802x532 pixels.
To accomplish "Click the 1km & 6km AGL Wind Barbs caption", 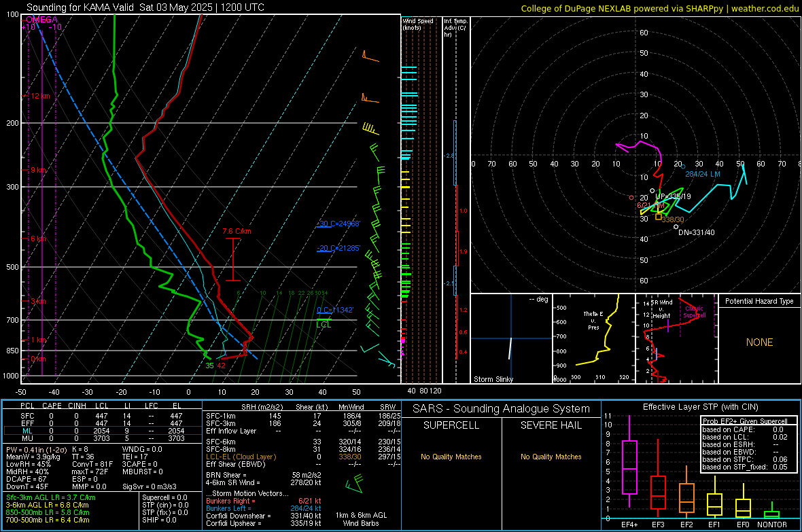I will [361, 519].
